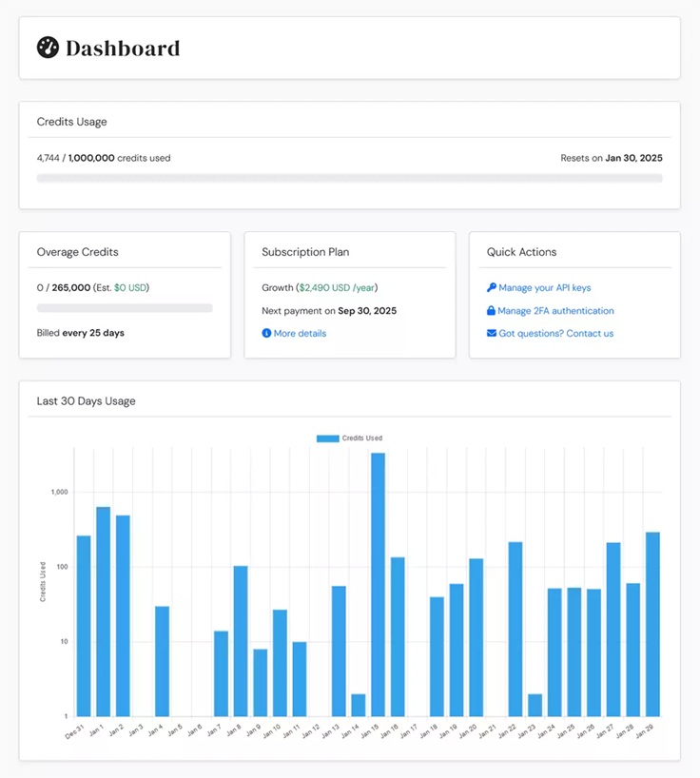The width and height of the screenshot is (700, 778).
Task: Follow the Got questions? Contact us link
Action: (555, 333)
